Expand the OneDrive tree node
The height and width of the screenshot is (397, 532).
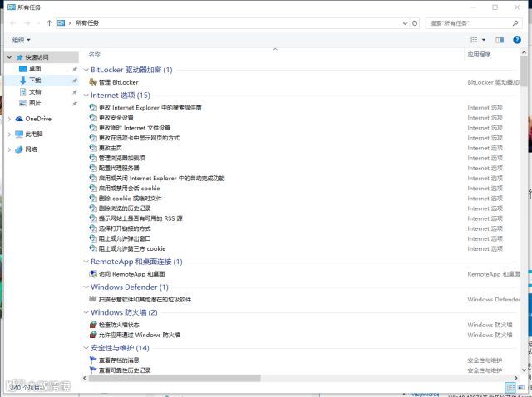(9, 119)
